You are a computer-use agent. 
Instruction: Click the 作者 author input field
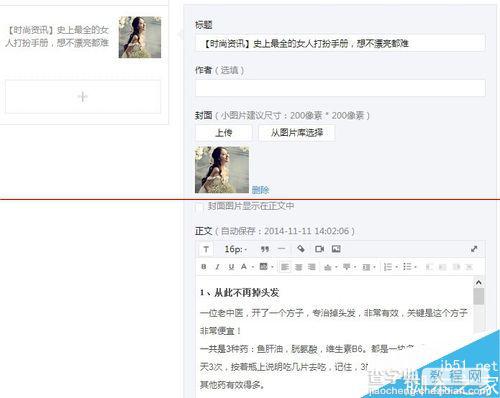pyautogui.click(x=340, y=88)
